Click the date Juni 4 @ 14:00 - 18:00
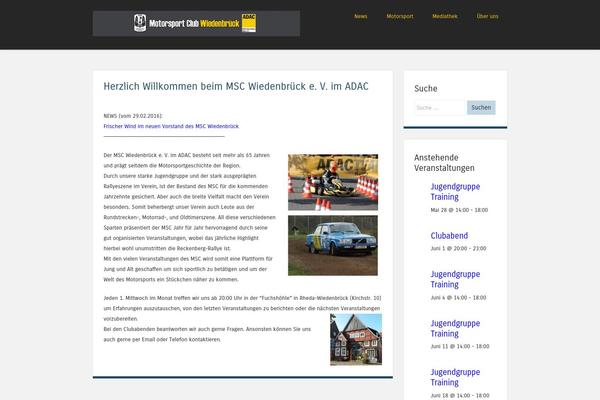600x400 pixels. click(458, 297)
